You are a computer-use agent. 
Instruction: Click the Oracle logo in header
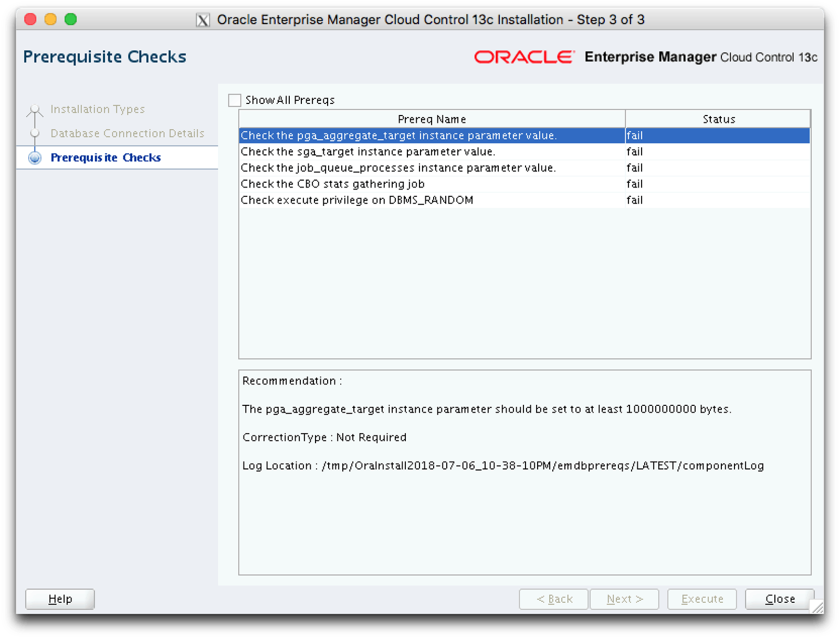[524, 57]
